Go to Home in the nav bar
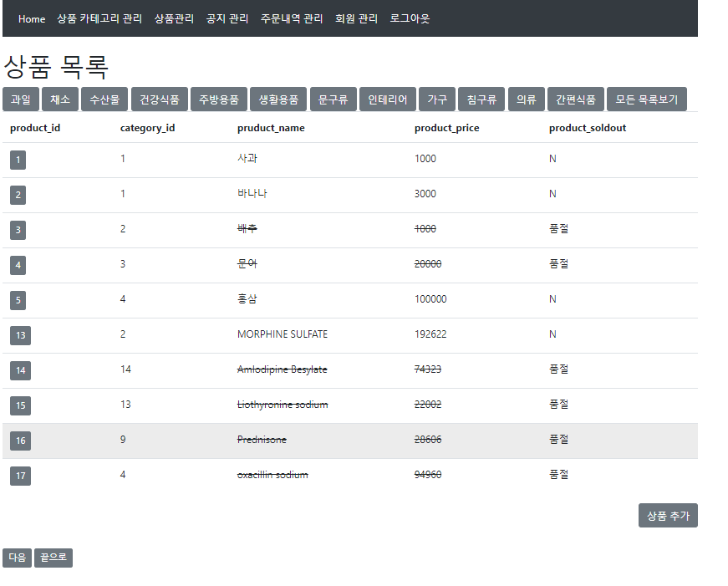Image resolution: width=728 pixels, height=586 pixels. pos(32,19)
